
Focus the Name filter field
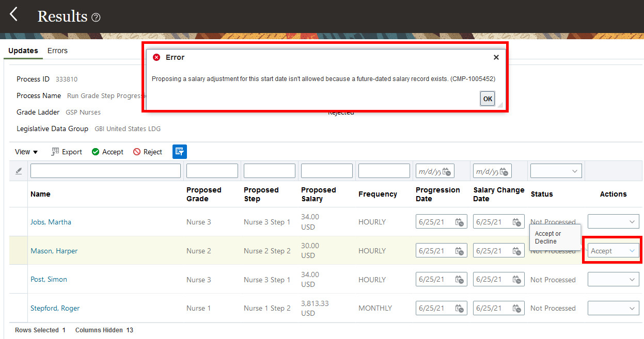106,171
